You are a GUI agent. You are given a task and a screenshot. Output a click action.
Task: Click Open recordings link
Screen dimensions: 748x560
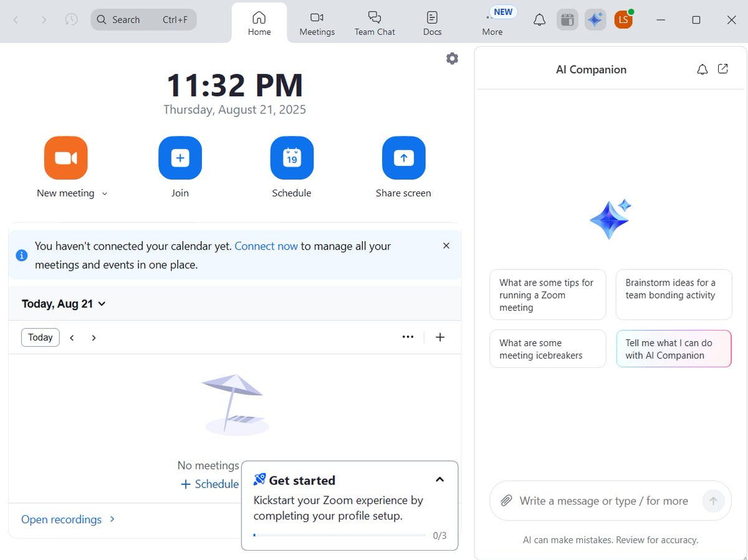coord(61,519)
